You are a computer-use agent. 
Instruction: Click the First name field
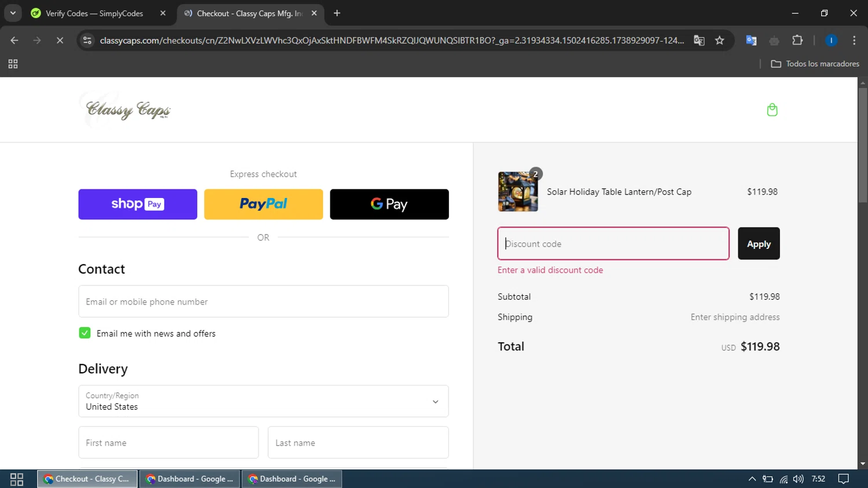(x=168, y=442)
